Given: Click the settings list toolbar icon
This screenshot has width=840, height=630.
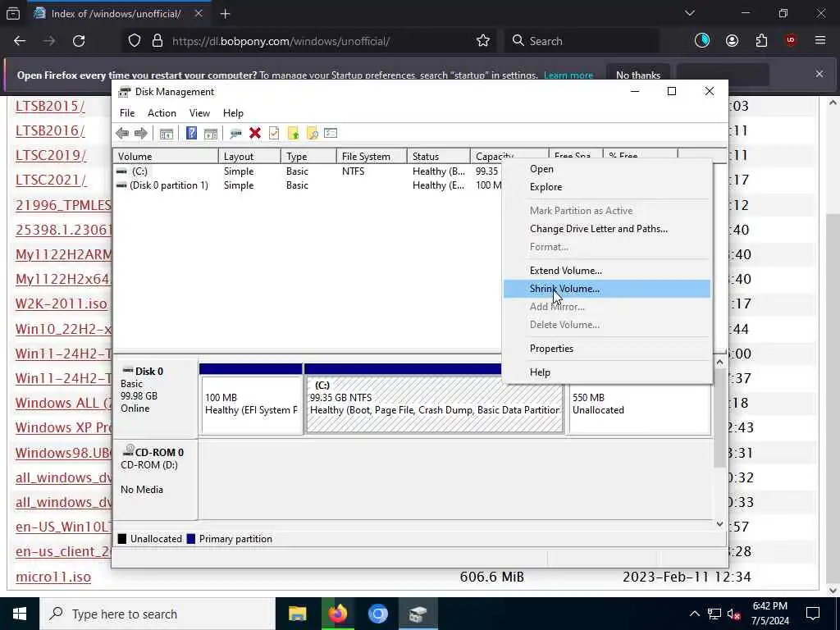Looking at the screenshot, I should 331,134.
